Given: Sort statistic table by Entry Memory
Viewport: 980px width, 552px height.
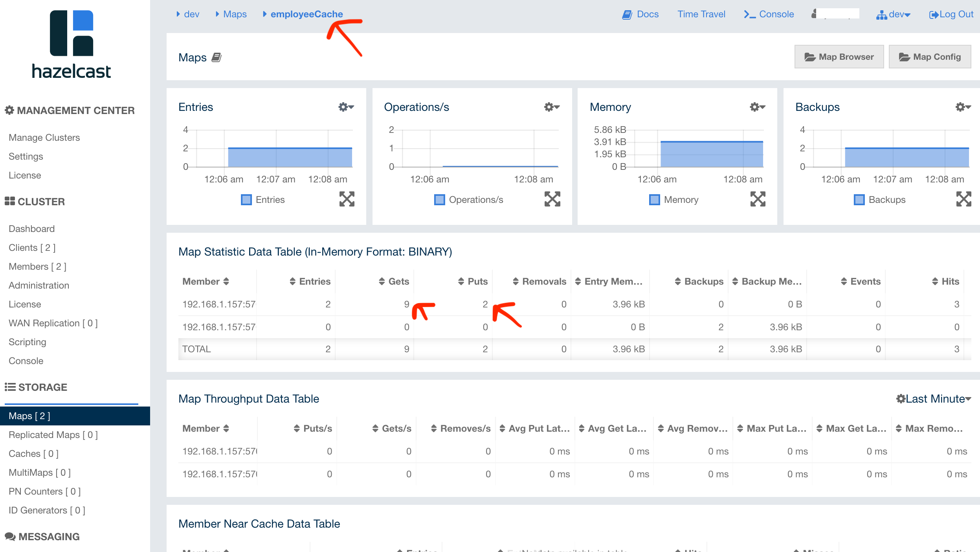Looking at the screenshot, I should click(x=609, y=282).
